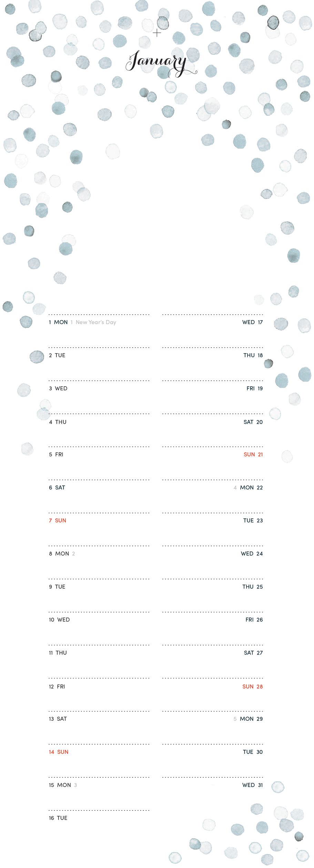The height and width of the screenshot is (868, 314).
Task: Select the 14 SUN date in red
Action: pyautogui.click(x=59, y=752)
